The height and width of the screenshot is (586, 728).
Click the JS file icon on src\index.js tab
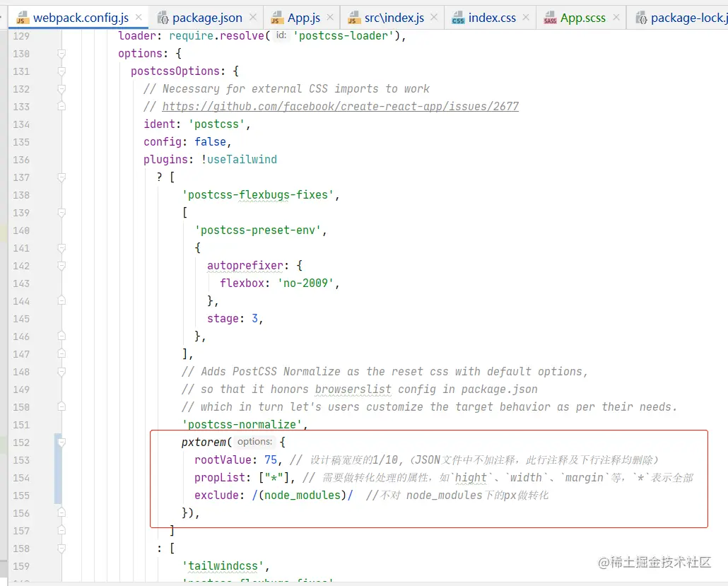coord(354,18)
